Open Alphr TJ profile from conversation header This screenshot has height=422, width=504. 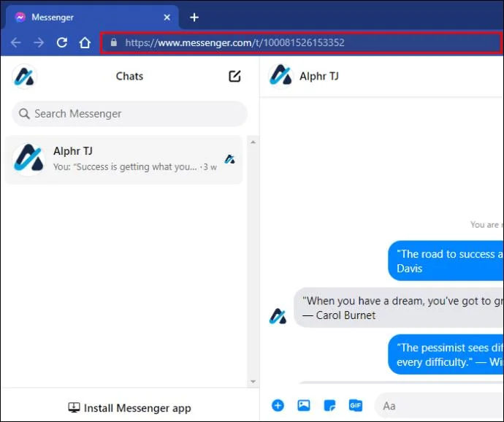coord(319,76)
